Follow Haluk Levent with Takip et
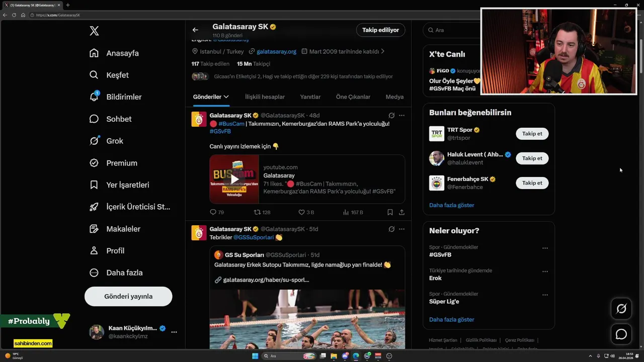 [x=532, y=158]
